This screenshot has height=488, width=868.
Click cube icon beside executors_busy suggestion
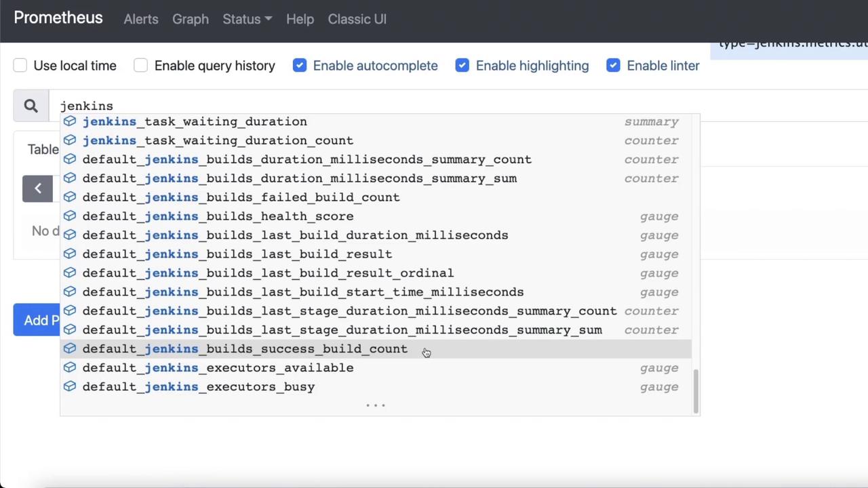70,387
